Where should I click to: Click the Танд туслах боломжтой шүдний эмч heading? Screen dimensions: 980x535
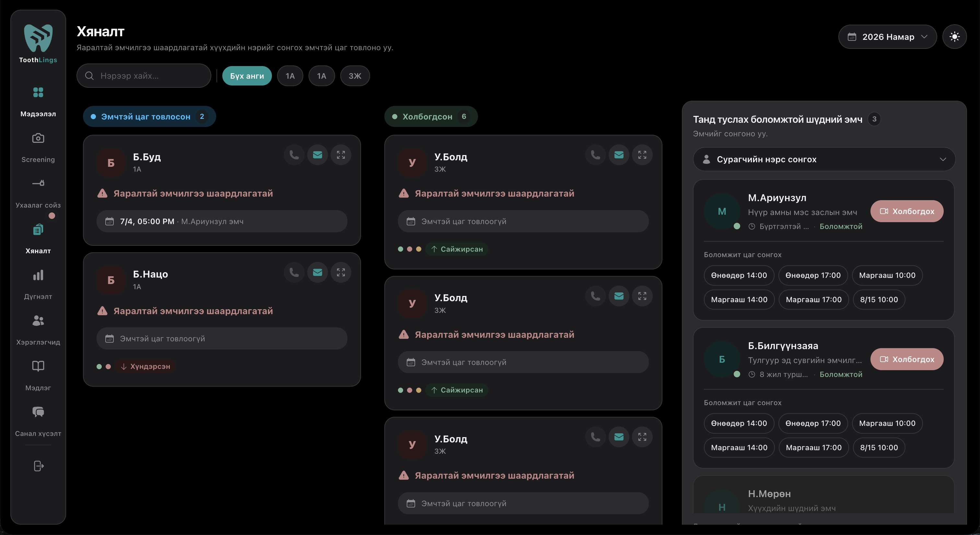pos(777,120)
